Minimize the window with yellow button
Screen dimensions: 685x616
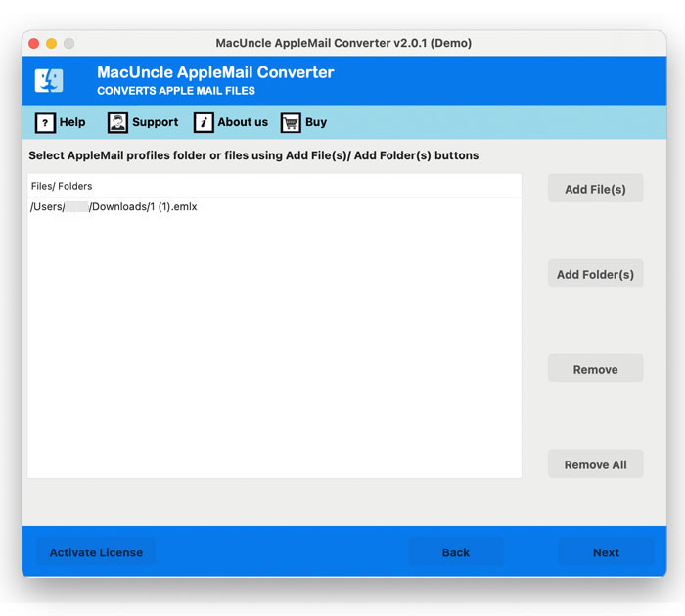(52, 43)
